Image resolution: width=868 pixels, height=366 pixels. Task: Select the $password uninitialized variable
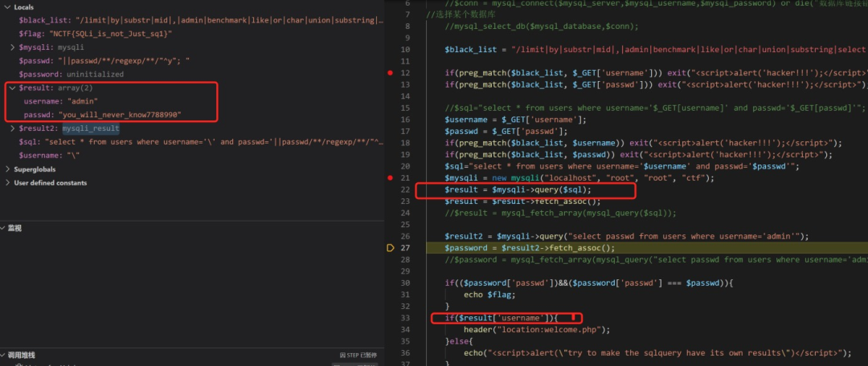pyautogui.click(x=71, y=74)
